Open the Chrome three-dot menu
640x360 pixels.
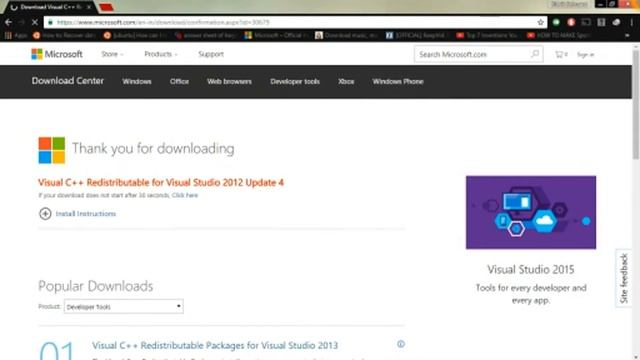[x=631, y=22]
